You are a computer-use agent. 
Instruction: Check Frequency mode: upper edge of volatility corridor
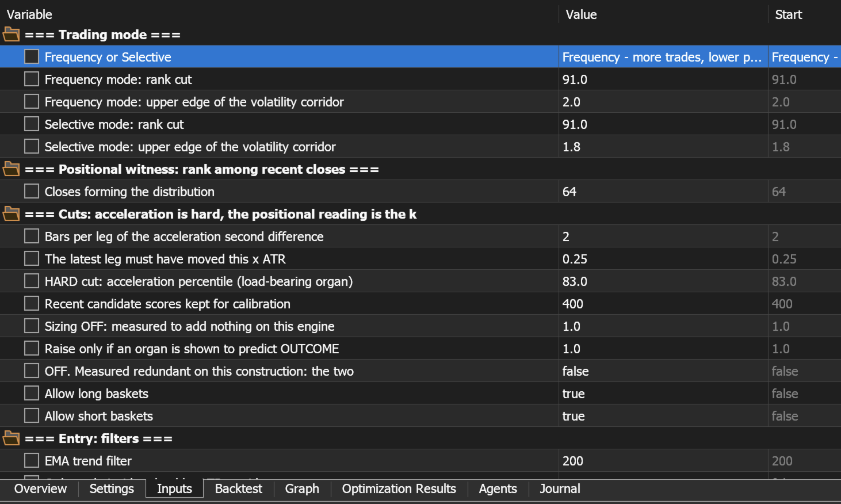[x=32, y=101]
